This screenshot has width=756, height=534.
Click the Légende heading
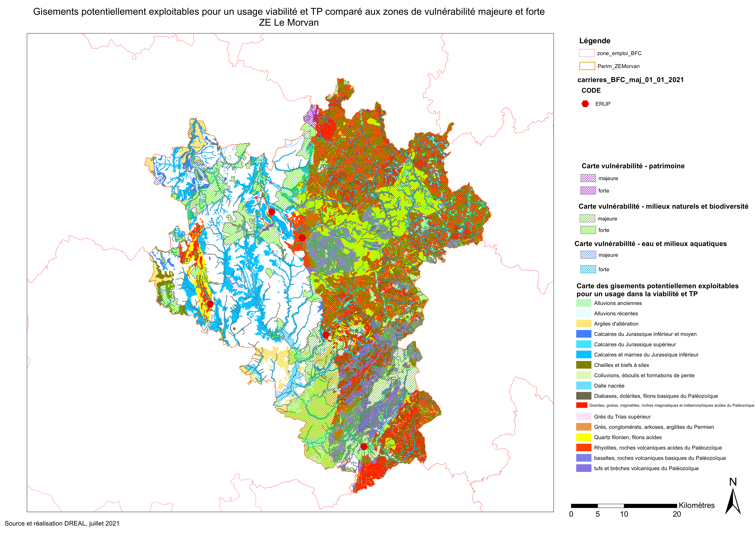pos(595,41)
